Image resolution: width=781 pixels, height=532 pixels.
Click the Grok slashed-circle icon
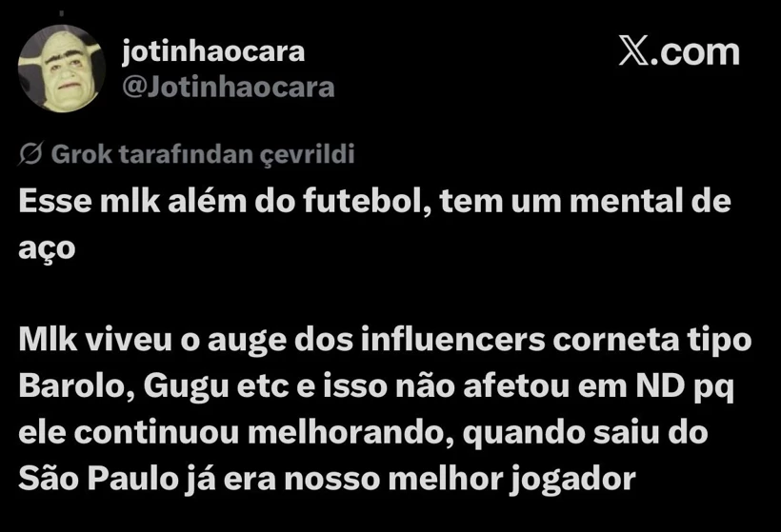click(30, 154)
